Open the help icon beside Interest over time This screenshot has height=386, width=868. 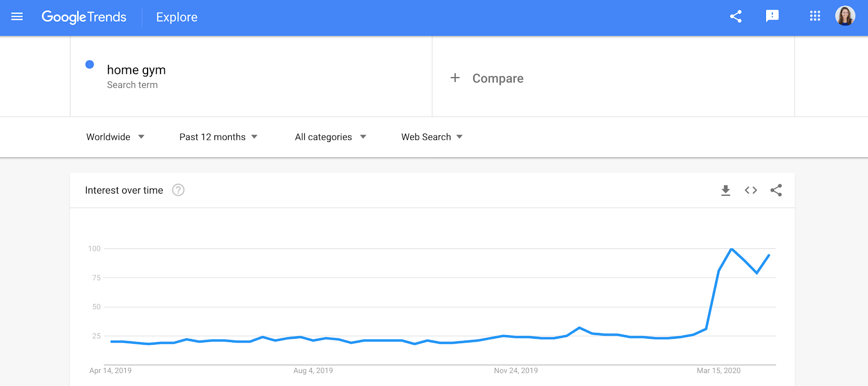(178, 190)
